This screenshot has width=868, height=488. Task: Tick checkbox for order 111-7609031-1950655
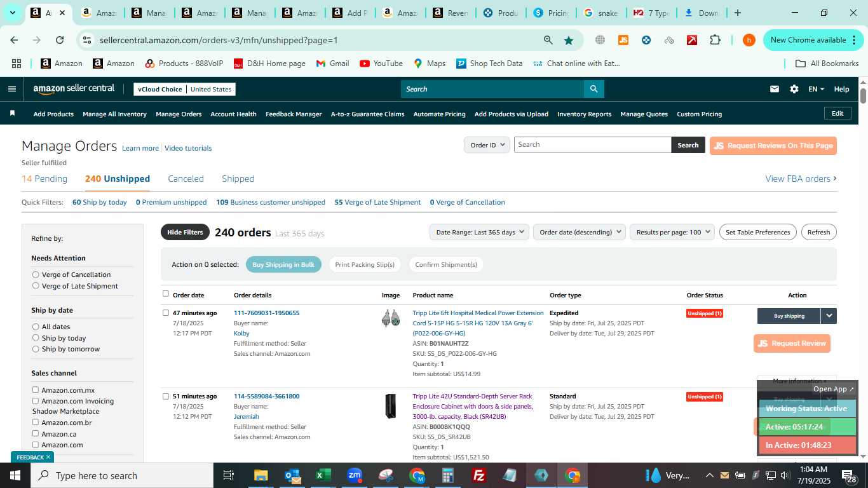coord(166,313)
